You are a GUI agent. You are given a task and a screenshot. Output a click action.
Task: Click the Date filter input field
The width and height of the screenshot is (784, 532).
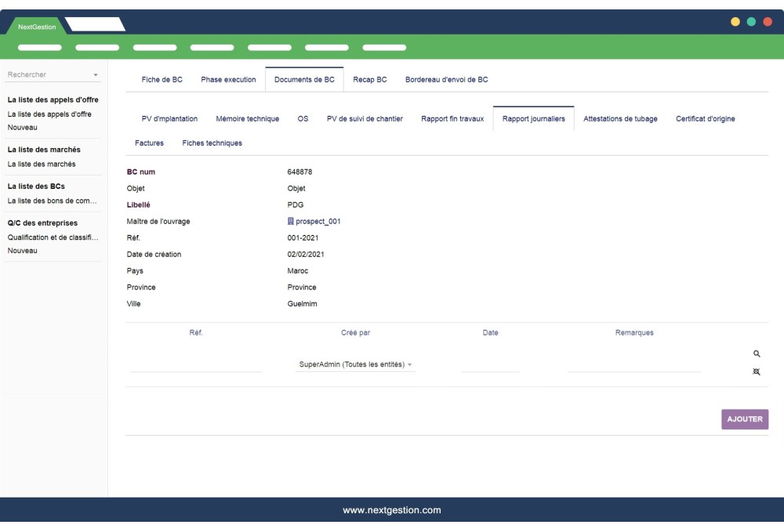pos(490,364)
